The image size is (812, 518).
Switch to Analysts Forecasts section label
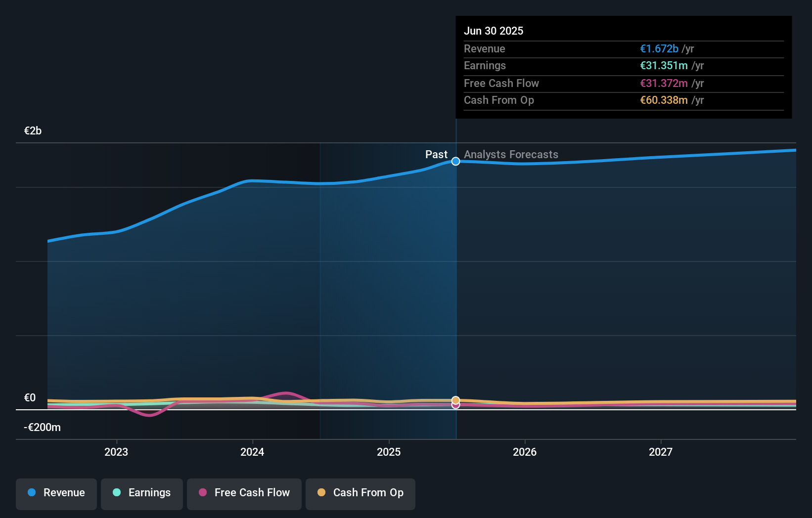511,154
